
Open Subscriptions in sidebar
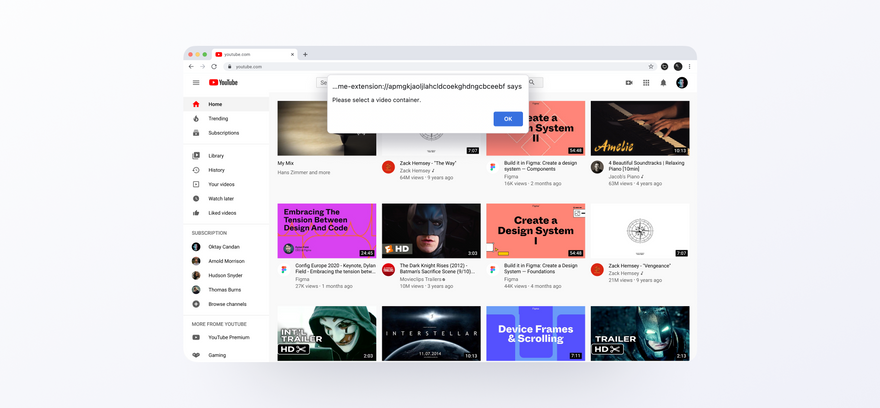(223, 132)
